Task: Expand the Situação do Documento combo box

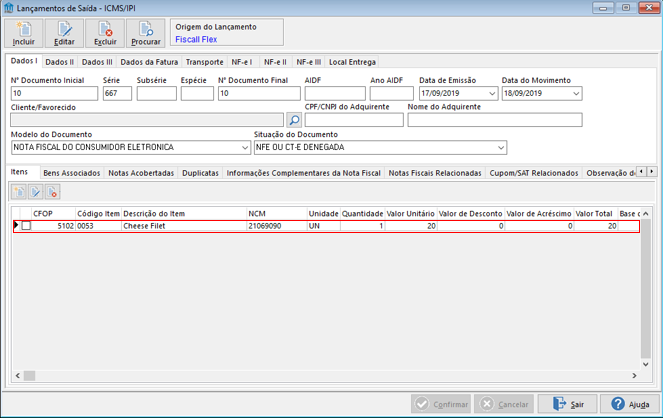Action: (501, 147)
